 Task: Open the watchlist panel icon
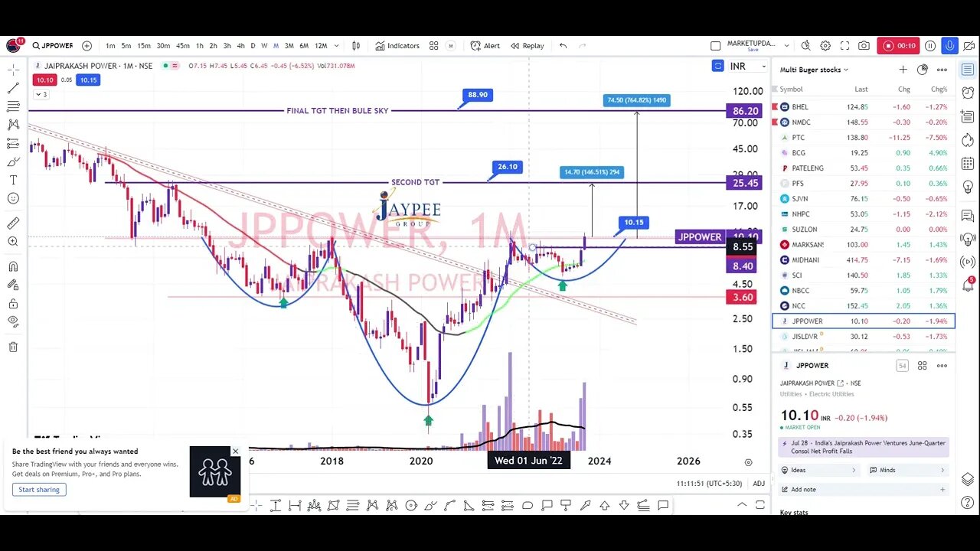point(968,70)
